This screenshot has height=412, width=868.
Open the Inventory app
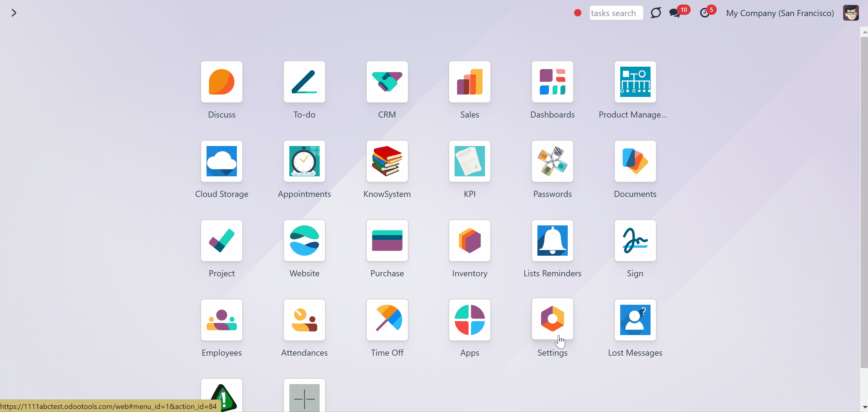[469, 241]
